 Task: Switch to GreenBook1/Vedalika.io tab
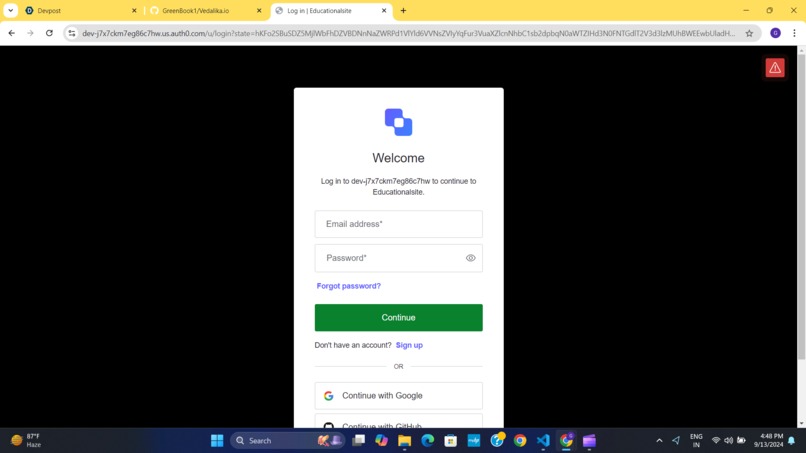[x=205, y=11]
